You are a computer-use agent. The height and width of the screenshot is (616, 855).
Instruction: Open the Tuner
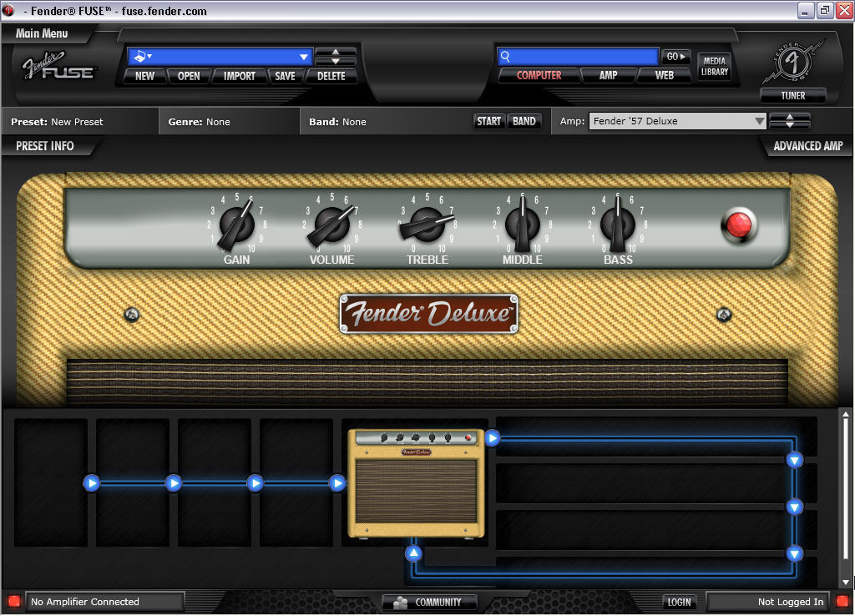point(792,95)
